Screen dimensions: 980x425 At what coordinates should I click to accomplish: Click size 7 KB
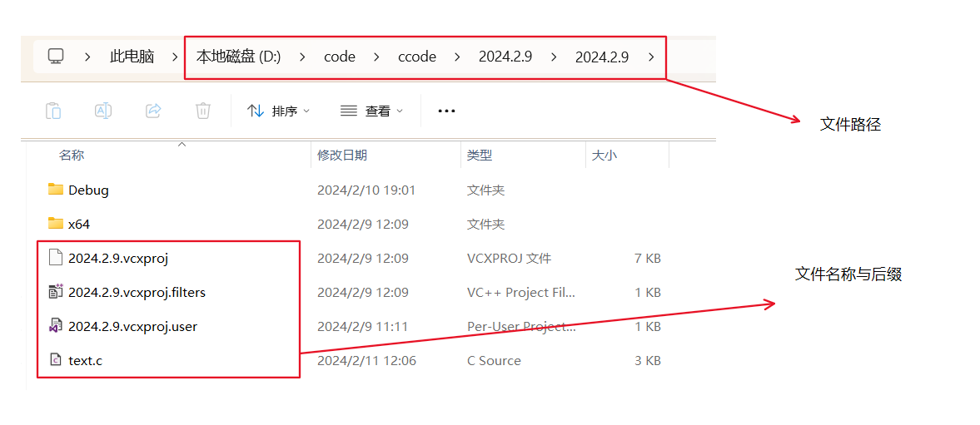point(648,259)
